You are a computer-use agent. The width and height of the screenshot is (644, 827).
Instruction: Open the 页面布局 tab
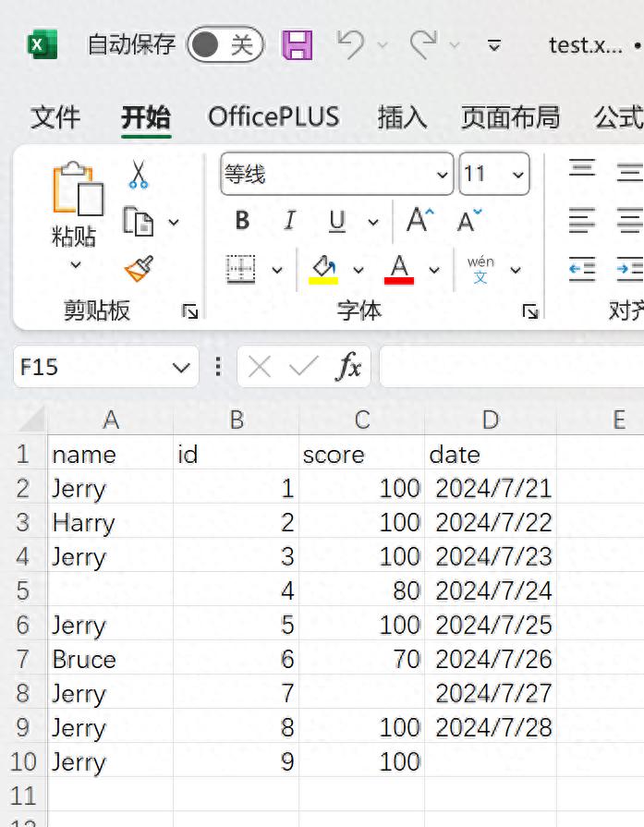511,117
